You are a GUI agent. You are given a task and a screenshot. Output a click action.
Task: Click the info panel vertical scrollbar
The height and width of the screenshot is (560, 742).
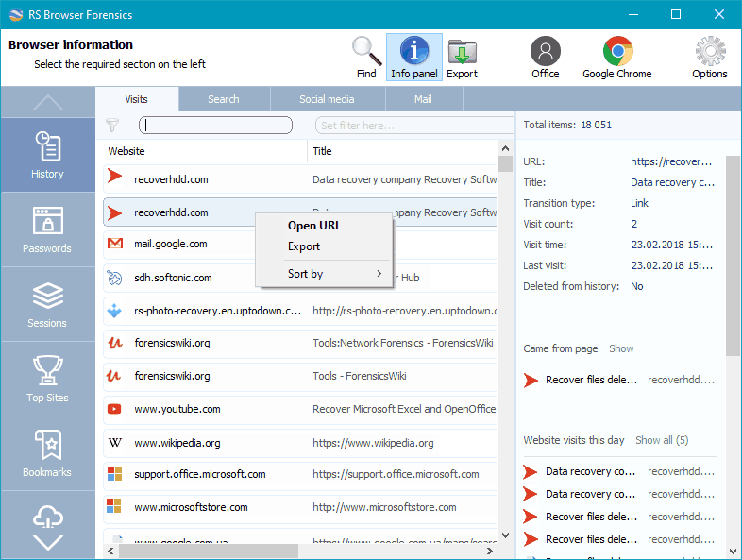click(733, 256)
